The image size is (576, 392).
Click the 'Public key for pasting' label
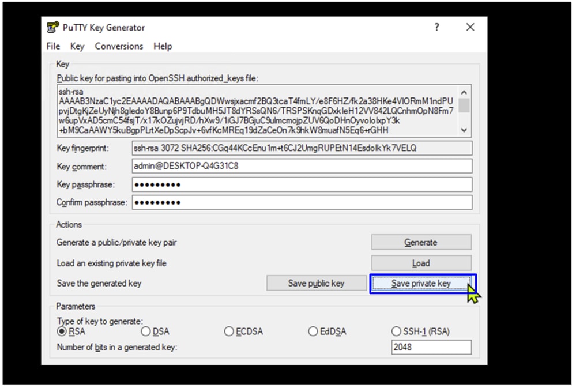(157, 78)
